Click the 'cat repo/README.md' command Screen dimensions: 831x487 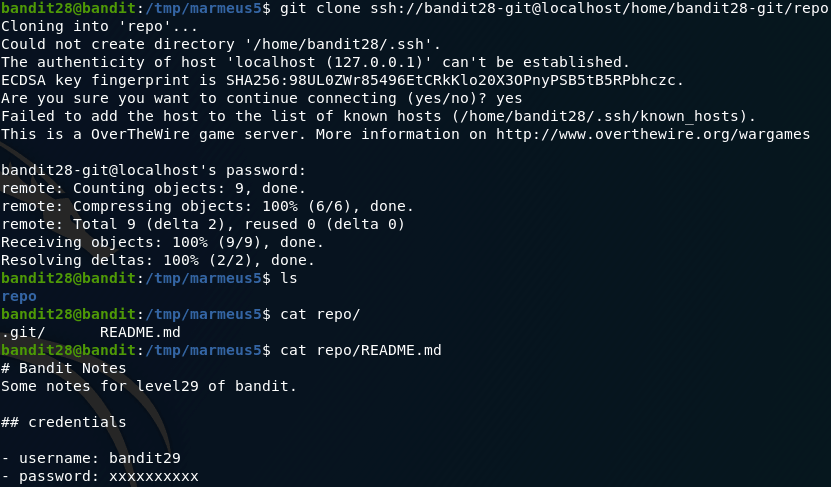click(x=360, y=350)
